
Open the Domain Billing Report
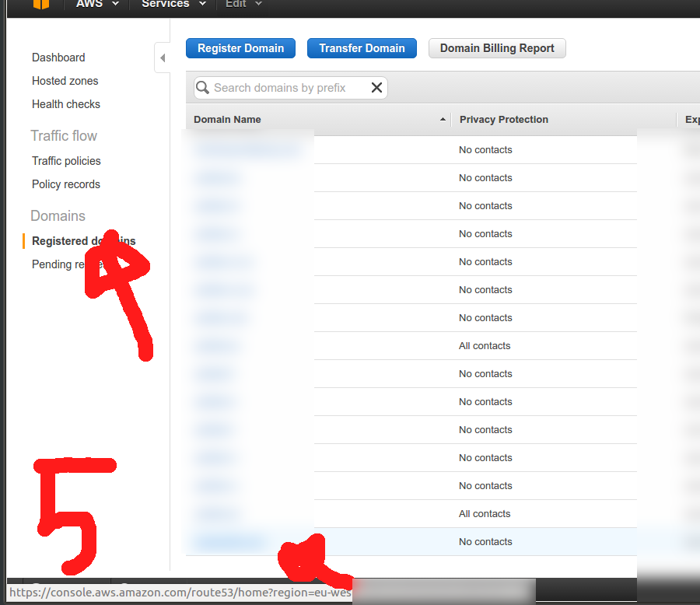pyautogui.click(x=497, y=48)
